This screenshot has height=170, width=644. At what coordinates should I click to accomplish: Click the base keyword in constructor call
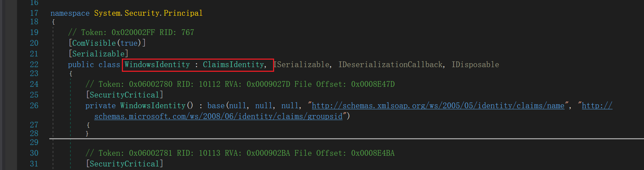[x=216, y=106]
